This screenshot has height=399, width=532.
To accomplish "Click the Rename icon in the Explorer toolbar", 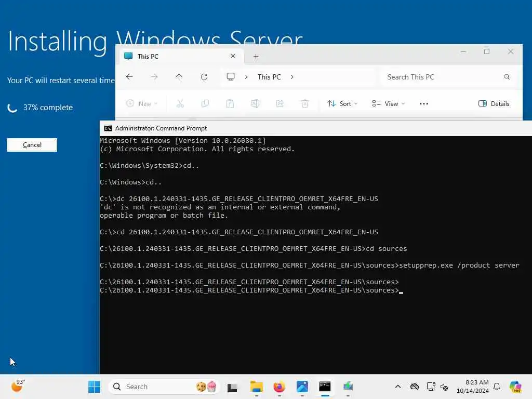I will pos(255,103).
